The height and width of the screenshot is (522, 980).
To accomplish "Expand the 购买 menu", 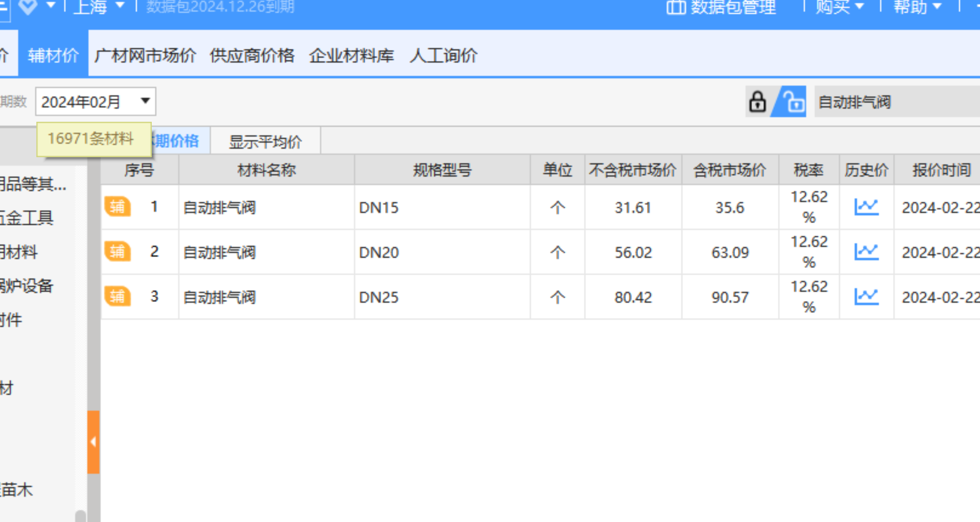I will 839,7.
